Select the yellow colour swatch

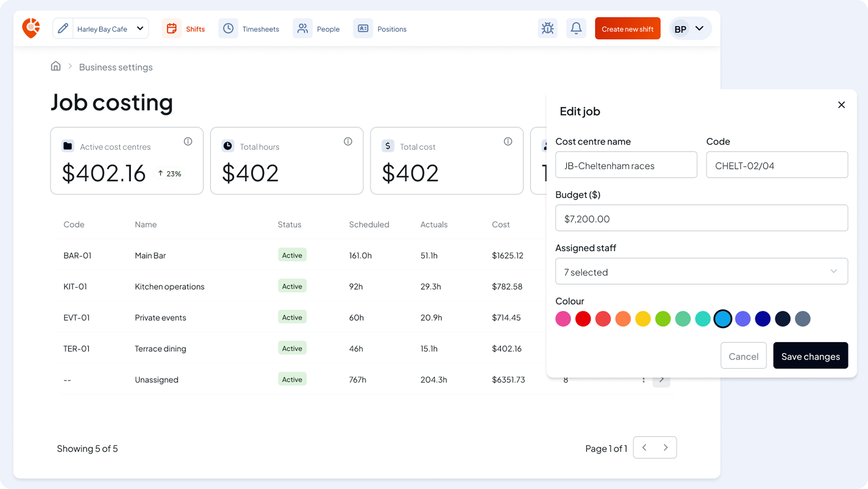643,319
